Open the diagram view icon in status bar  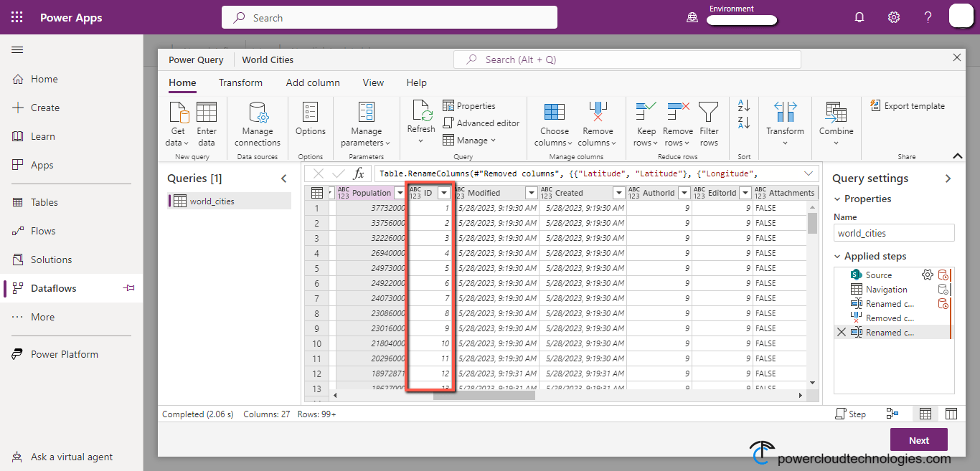tap(892, 414)
